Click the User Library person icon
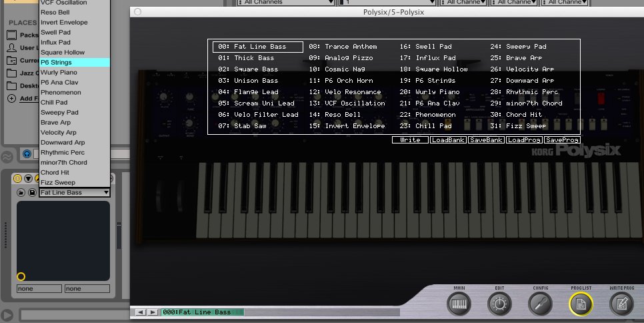This screenshot has height=323, width=644. coord(12,47)
